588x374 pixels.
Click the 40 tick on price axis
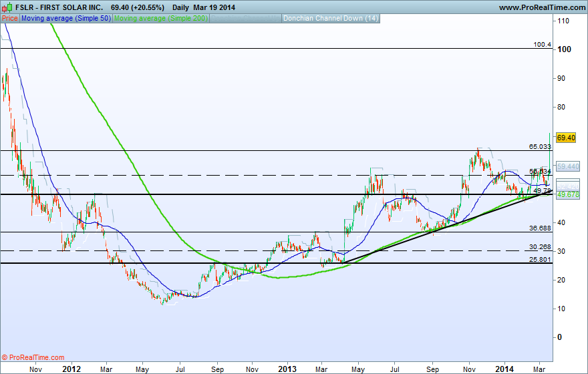(561, 222)
